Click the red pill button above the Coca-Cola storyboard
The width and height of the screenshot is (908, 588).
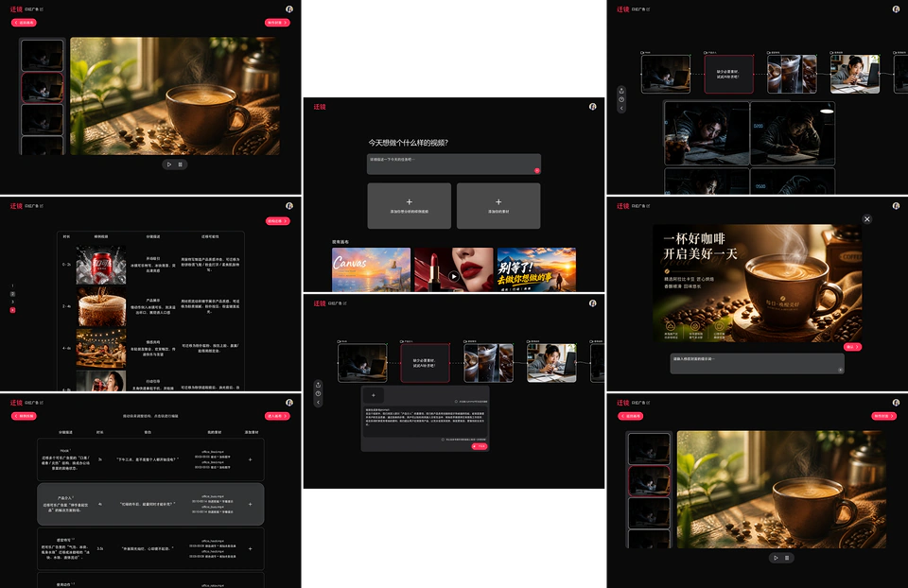coord(277,221)
